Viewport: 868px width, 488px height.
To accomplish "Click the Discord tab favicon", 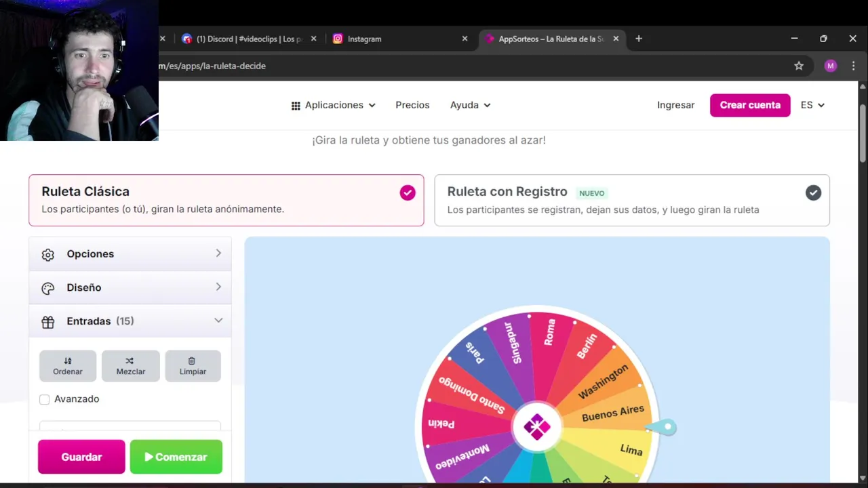I will point(186,39).
